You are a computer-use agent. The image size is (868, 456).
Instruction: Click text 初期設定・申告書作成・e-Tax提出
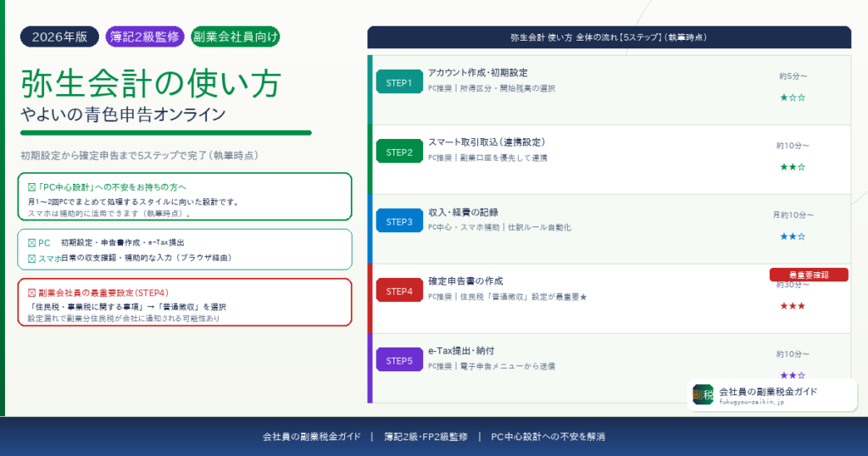click(122, 243)
